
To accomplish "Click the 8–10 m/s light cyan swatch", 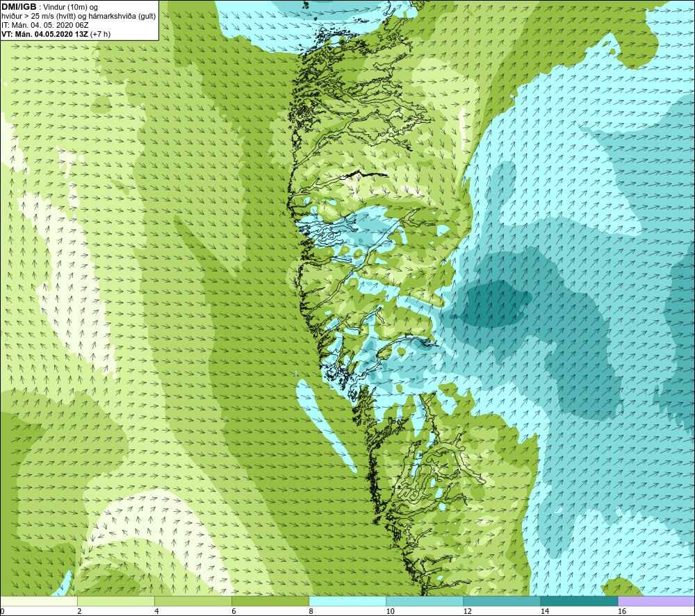I will click(x=347, y=601).
